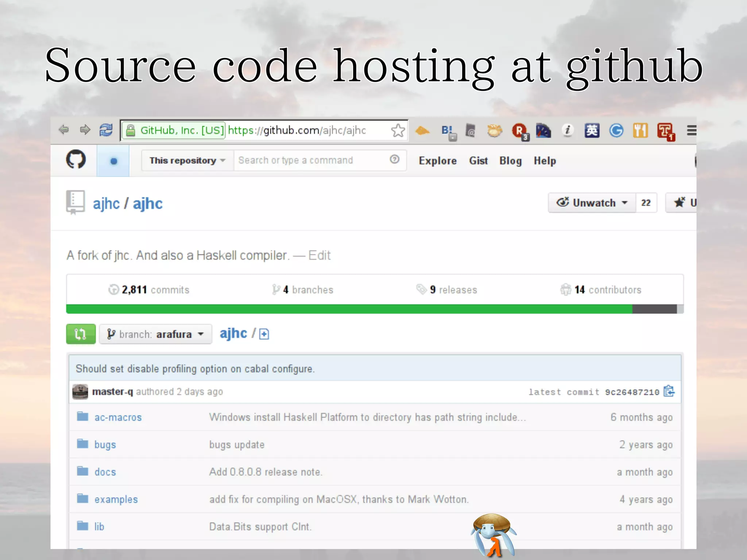Create new file with plus icon
The image size is (747, 560).
264,334
